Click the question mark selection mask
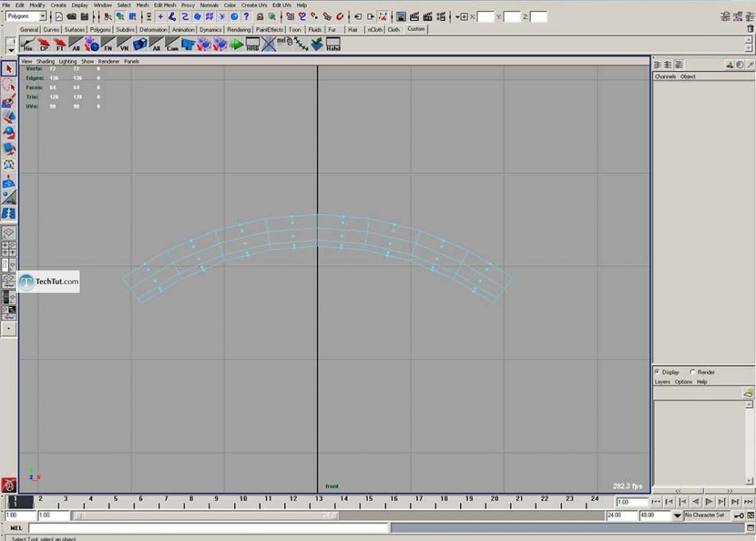The width and height of the screenshot is (756, 541). [247, 17]
